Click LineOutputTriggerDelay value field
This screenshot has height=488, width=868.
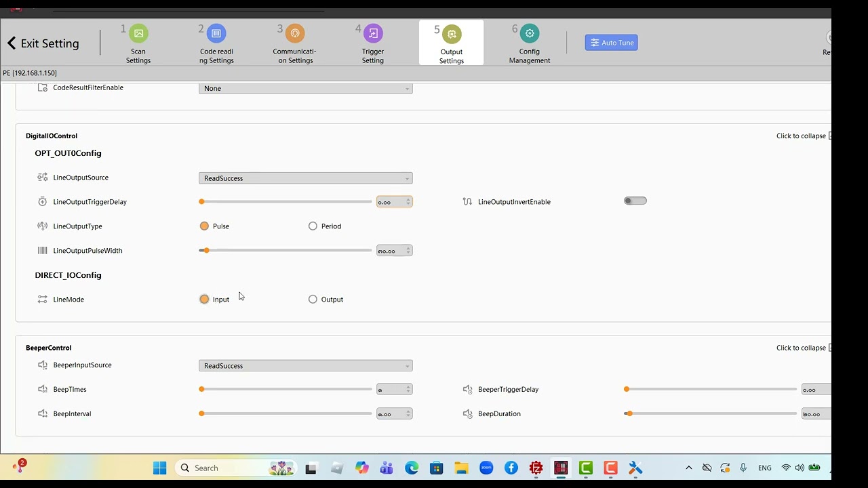click(x=394, y=202)
